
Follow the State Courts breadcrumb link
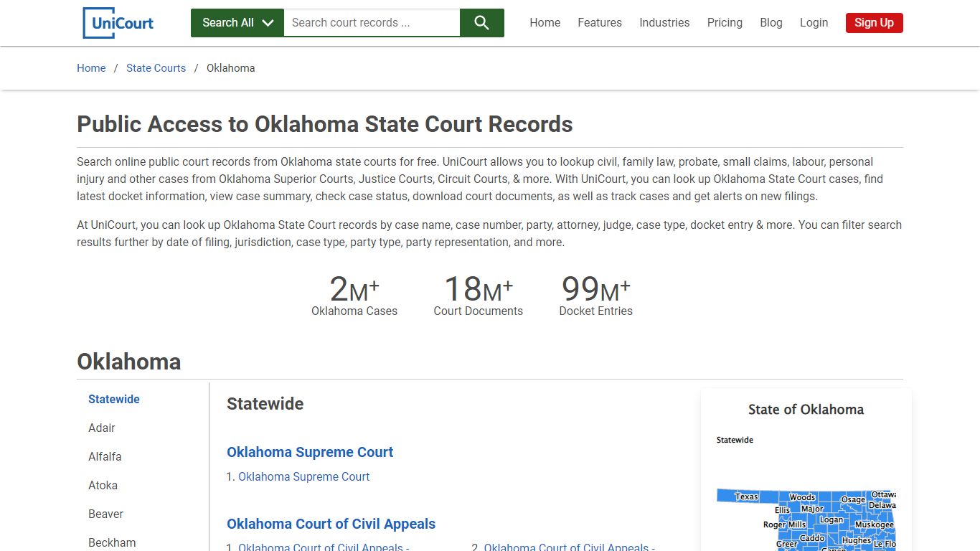tap(156, 68)
